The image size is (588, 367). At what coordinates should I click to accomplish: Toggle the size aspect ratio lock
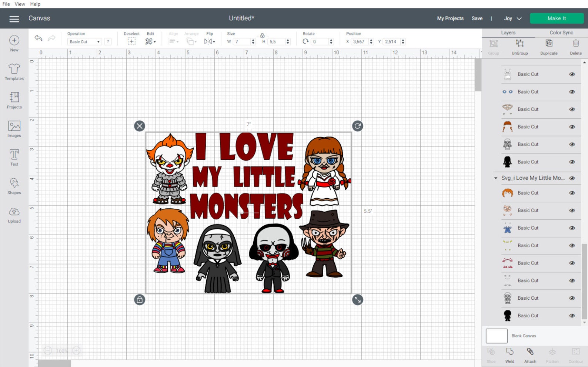coord(262,36)
